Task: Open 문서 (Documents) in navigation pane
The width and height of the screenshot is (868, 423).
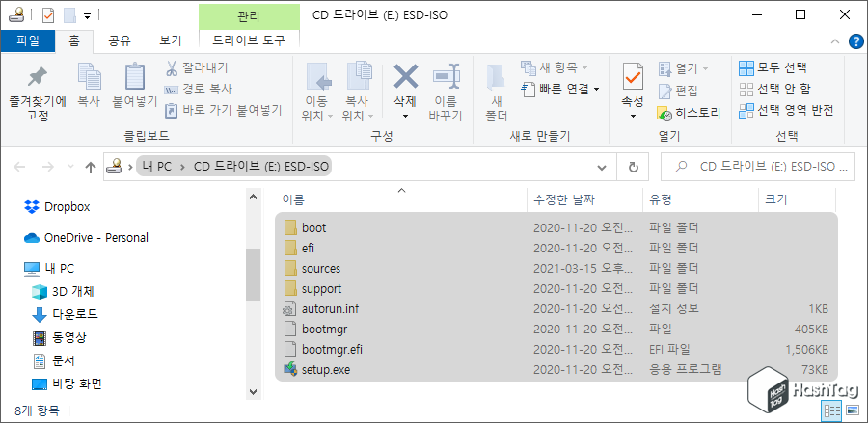Action: [54, 360]
